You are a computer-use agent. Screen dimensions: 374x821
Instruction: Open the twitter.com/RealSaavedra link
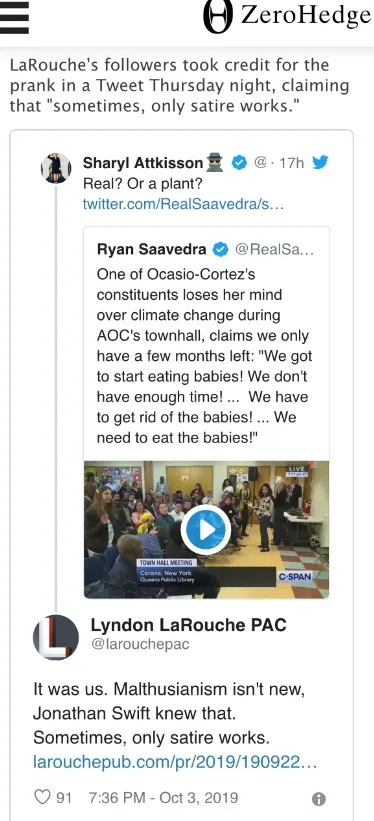click(x=183, y=204)
